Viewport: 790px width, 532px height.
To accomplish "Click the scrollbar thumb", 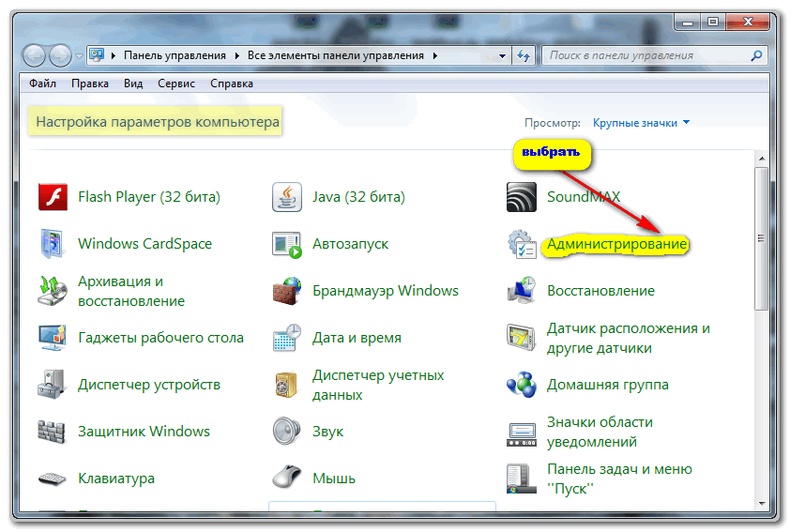I will click(x=761, y=238).
